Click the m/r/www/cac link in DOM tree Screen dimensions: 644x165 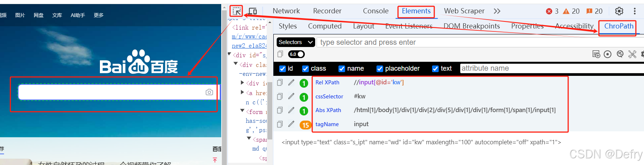tap(249, 37)
